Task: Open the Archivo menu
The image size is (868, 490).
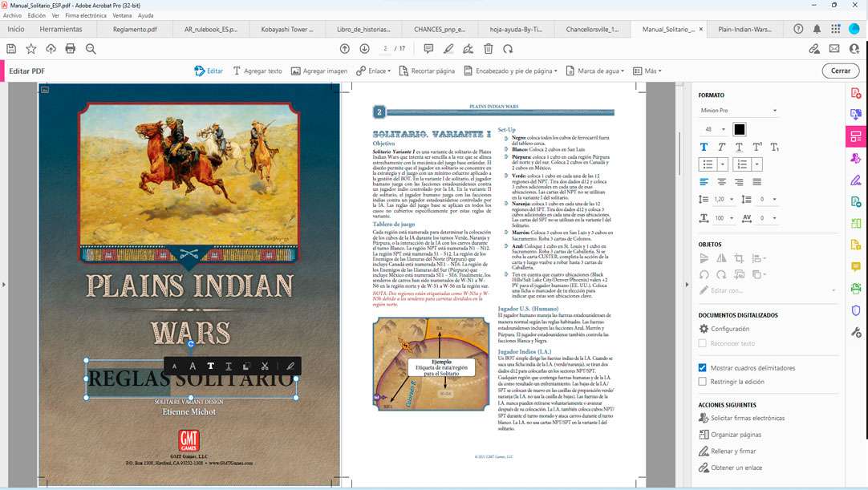Action: [x=12, y=15]
